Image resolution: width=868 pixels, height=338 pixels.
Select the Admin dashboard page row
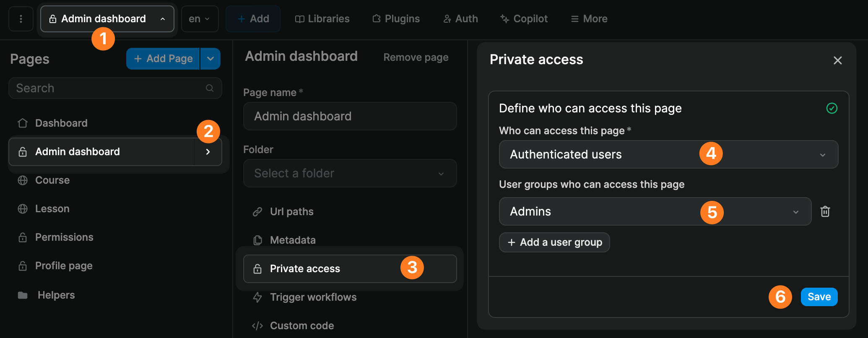(101, 152)
